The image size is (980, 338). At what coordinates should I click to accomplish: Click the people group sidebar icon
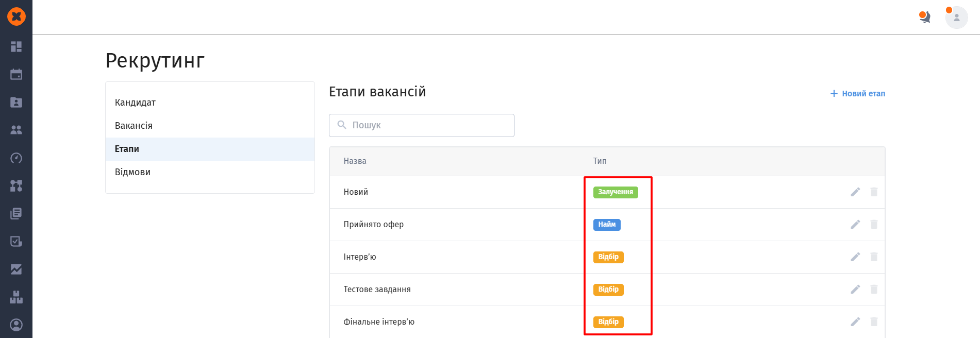[x=16, y=130]
